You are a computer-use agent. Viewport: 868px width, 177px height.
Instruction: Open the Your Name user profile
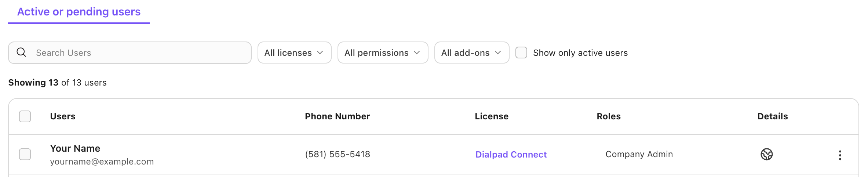pos(75,148)
